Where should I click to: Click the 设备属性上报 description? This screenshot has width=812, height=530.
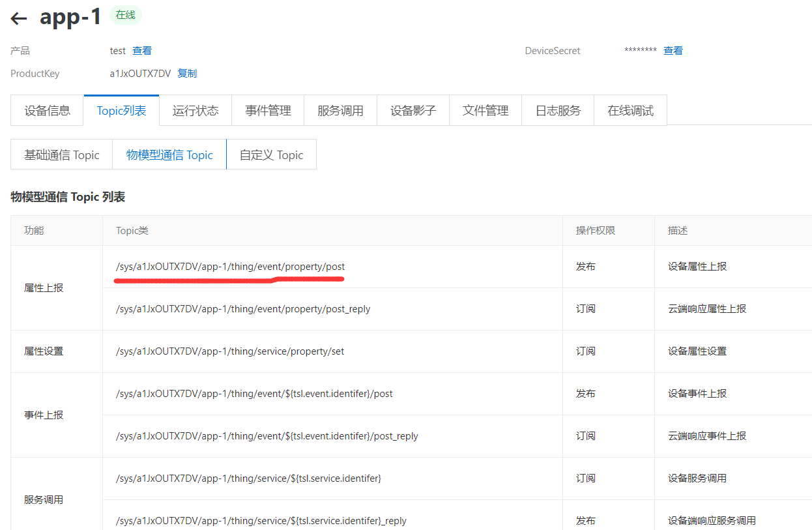pyautogui.click(x=697, y=266)
